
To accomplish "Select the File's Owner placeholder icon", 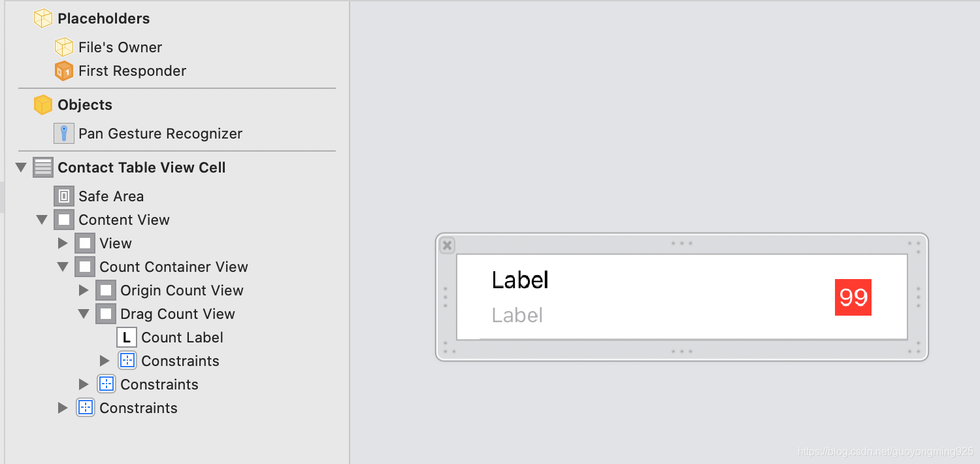I will (x=63, y=46).
